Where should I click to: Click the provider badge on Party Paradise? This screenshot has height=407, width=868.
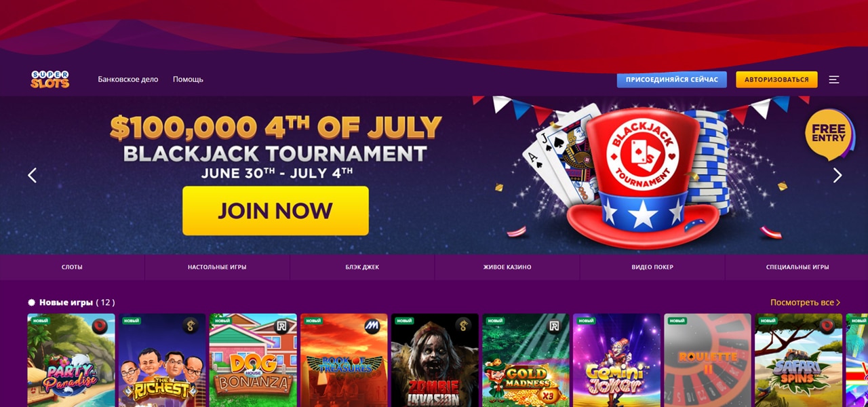(100, 326)
